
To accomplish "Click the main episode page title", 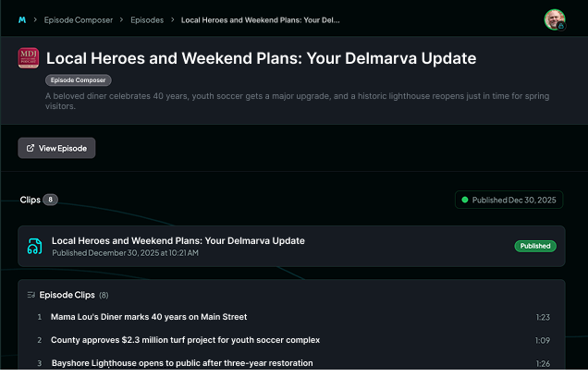I will (261, 58).
